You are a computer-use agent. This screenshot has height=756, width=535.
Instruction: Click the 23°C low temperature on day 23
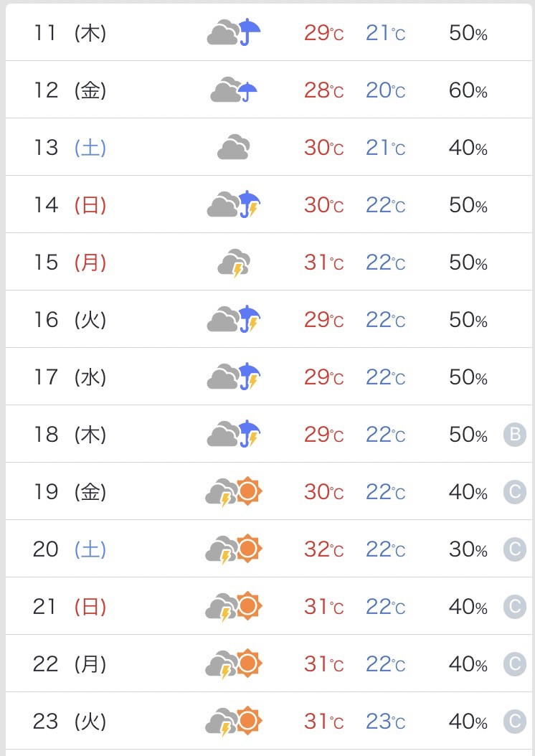tap(386, 722)
